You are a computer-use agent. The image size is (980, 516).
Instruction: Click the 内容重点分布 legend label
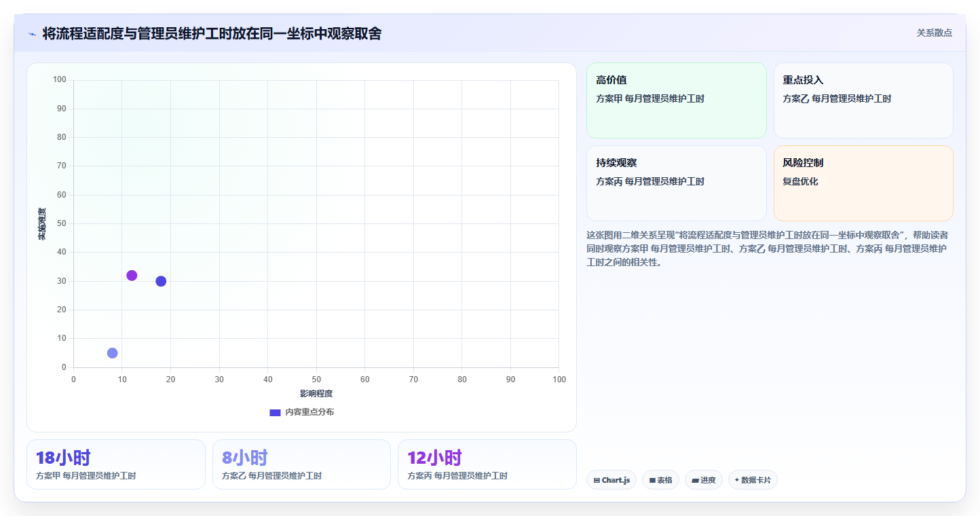pos(309,412)
